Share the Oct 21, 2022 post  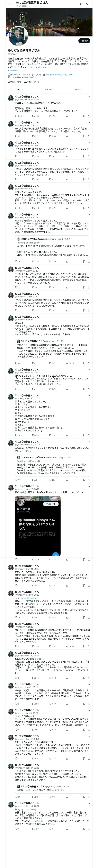pos(89,116)
